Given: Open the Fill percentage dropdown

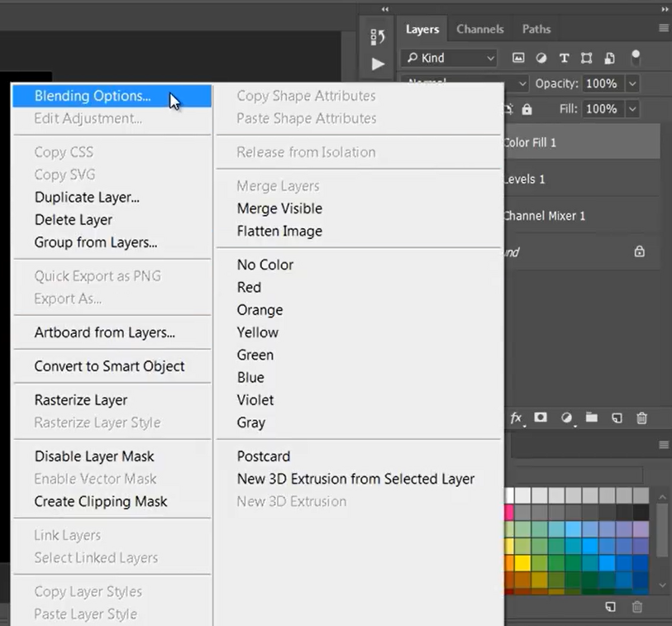Looking at the screenshot, I should click(631, 108).
